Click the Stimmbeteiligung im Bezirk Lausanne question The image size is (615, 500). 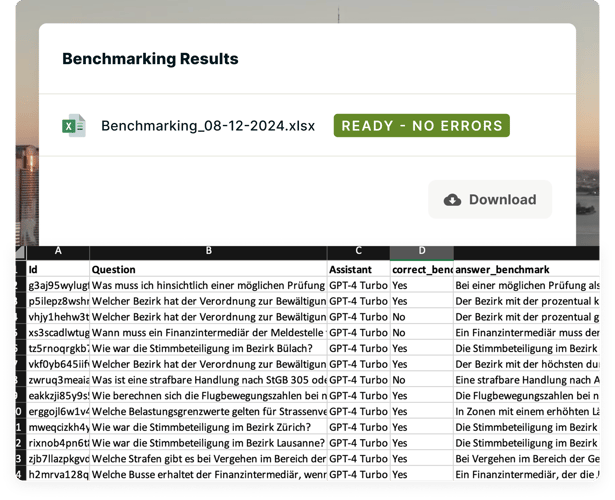pyautogui.click(x=208, y=443)
